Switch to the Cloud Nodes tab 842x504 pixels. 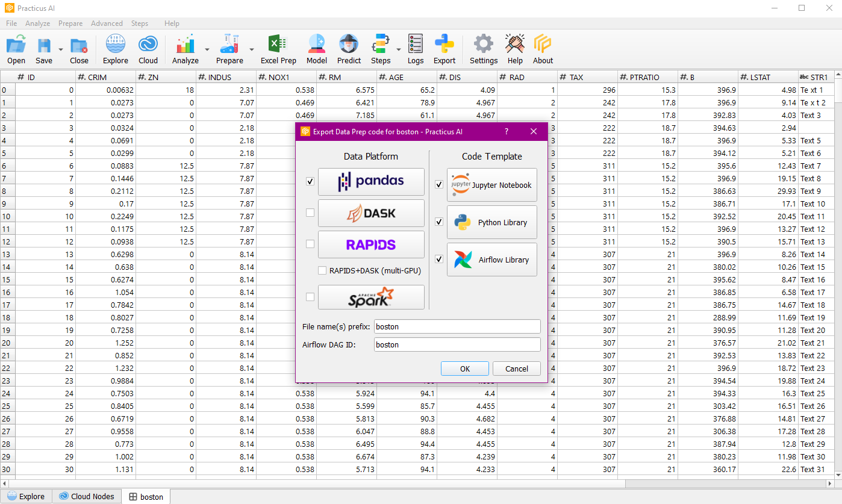pyautogui.click(x=87, y=496)
